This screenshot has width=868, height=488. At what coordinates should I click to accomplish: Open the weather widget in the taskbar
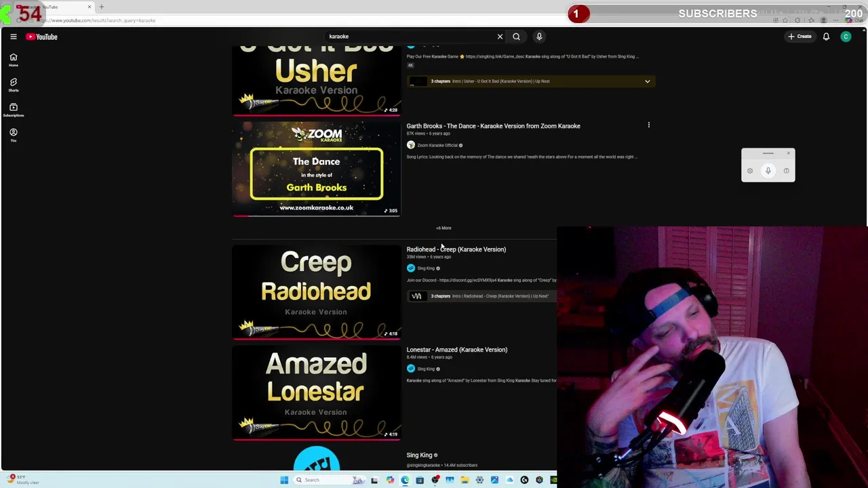[24, 480]
